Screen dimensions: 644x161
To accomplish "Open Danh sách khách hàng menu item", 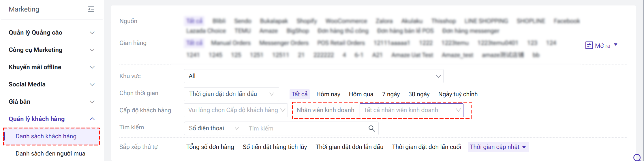I will [x=46, y=136].
